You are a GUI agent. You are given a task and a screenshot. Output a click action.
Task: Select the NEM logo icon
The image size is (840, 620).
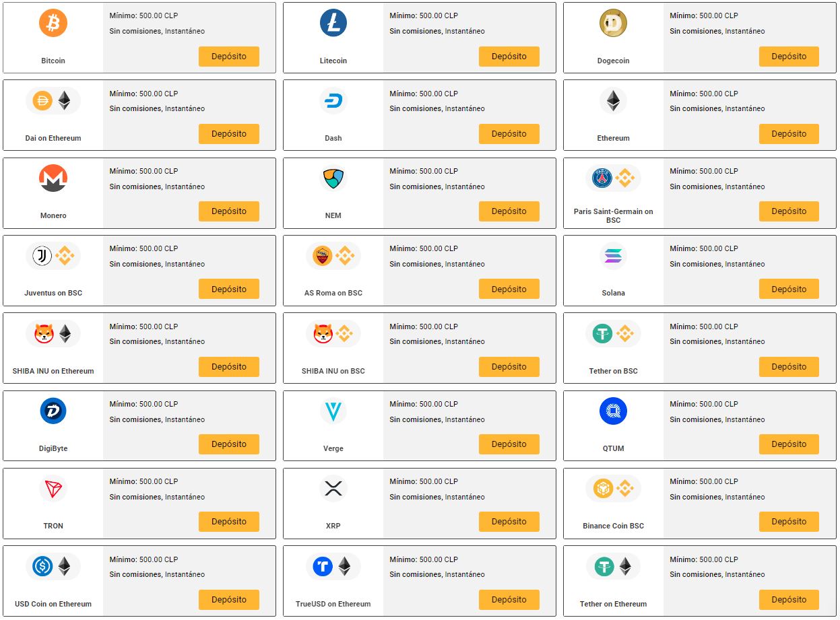(x=333, y=178)
